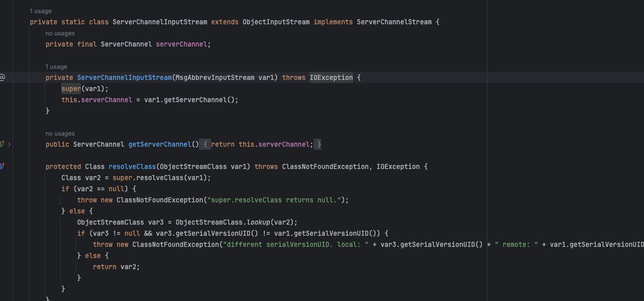Click the @ gutter icon beside the constructor
The width and height of the screenshot is (644, 301).
[2, 77]
